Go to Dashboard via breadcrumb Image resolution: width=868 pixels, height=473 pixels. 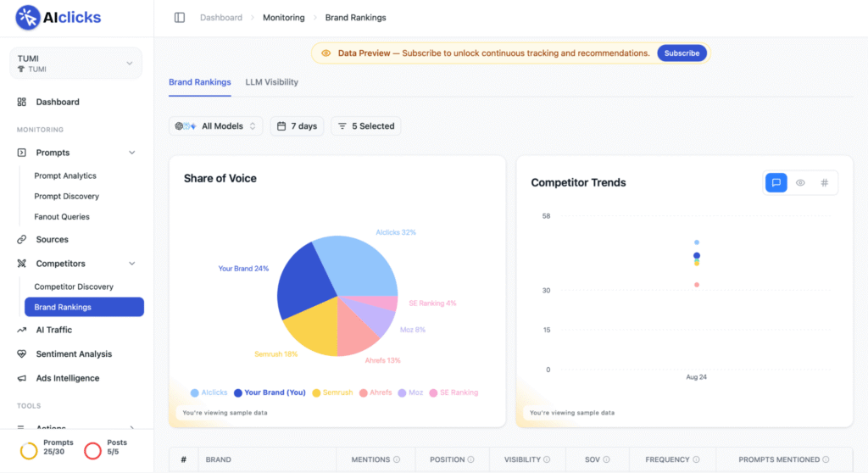click(221, 18)
